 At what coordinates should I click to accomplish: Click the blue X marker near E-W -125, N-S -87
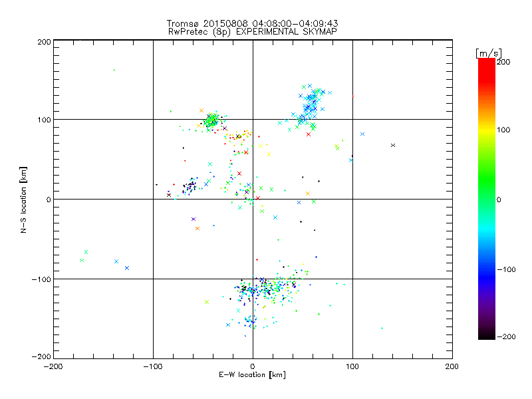click(x=127, y=268)
